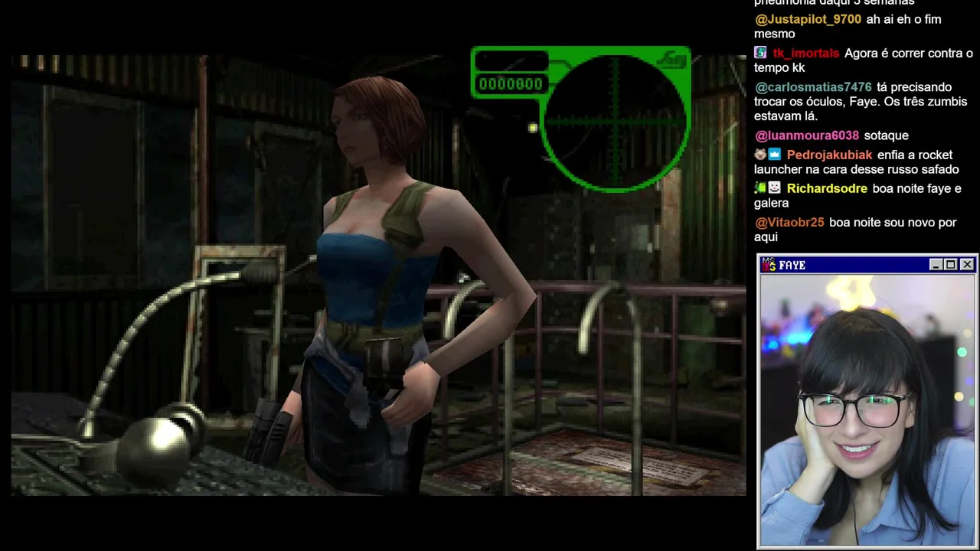Image resolution: width=980 pixels, height=551 pixels.
Task: Click message 'Agora é correr contra o tempo kk'
Action: (x=864, y=60)
